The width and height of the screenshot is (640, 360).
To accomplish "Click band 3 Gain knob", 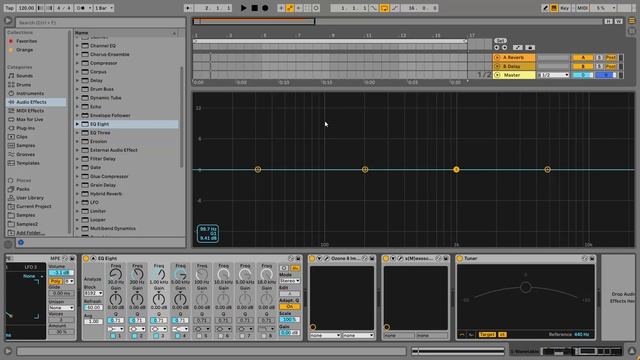I will tap(159, 299).
